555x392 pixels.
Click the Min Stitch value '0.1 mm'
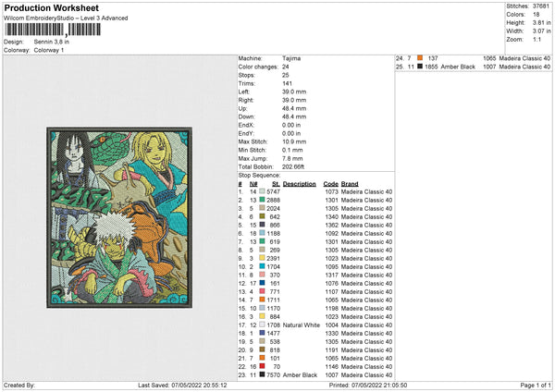(x=292, y=150)
